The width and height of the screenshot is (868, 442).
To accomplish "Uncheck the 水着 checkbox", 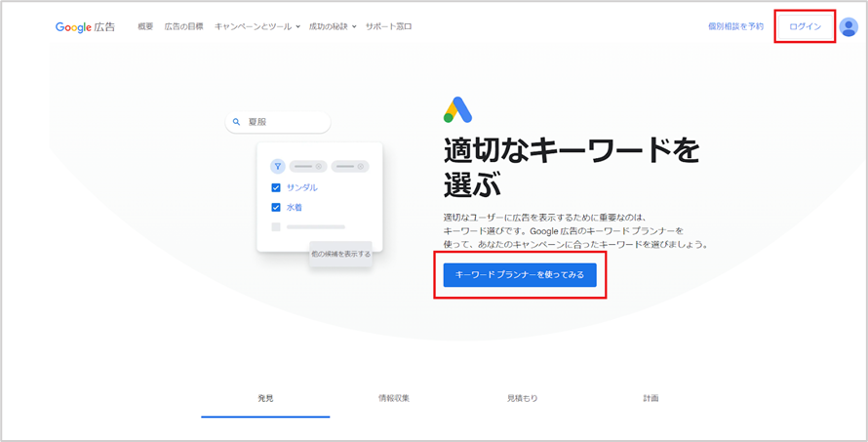I will (x=276, y=208).
